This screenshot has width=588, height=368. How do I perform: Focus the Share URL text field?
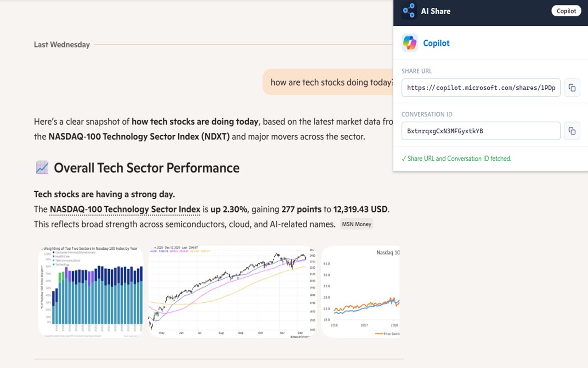pos(481,87)
